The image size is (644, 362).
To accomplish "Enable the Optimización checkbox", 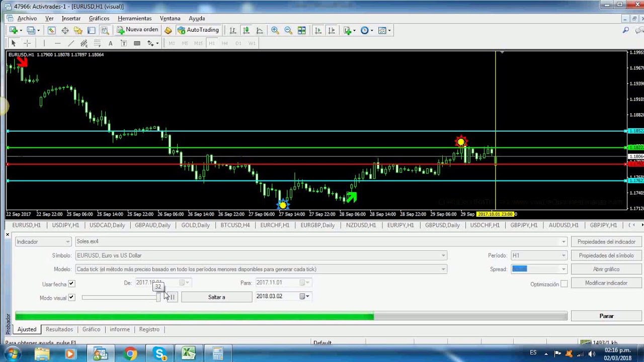I will click(564, 284).
